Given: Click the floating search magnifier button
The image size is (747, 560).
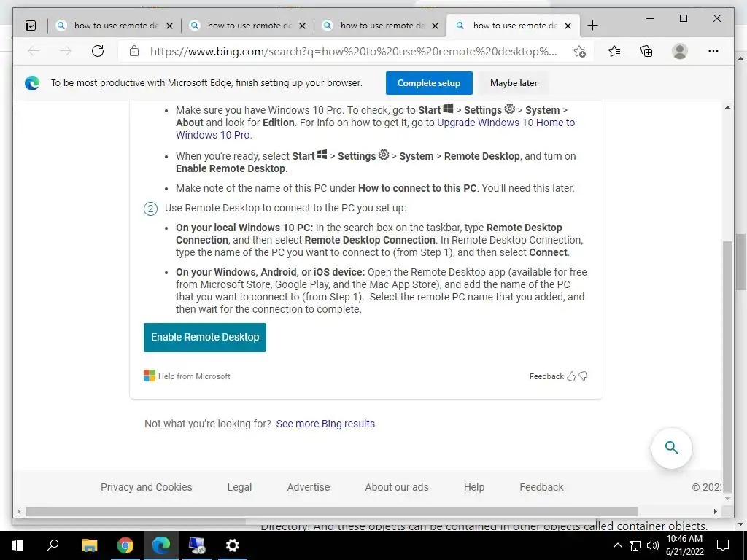Looking at the screenshot, I should (671, 448).
